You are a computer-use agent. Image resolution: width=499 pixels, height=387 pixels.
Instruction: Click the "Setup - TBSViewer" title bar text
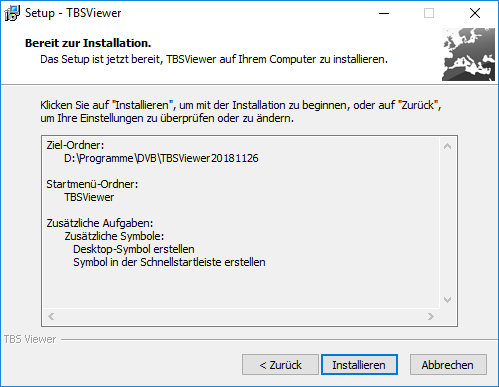[73, 13]
